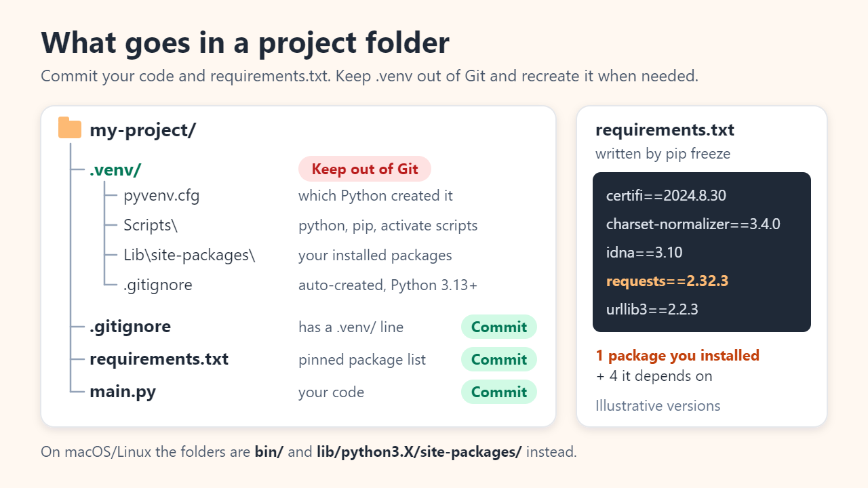868x488 pixels.
Task: Click the urllib3==2.2.3 line
Action: click(652, 309)
